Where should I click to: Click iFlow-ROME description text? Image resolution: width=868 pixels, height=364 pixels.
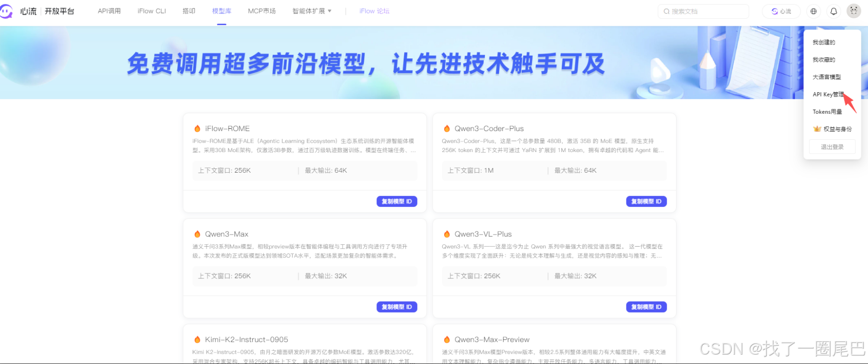[x=304, y=146]
